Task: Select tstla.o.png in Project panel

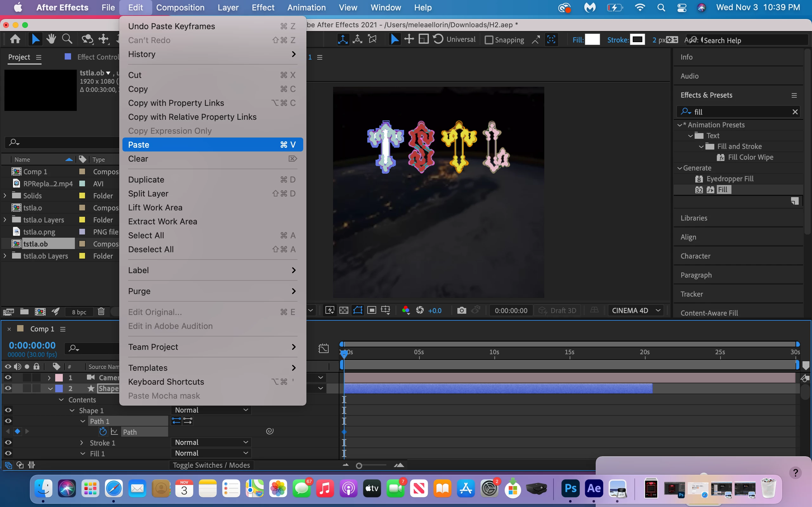Action: coord(39,232)
